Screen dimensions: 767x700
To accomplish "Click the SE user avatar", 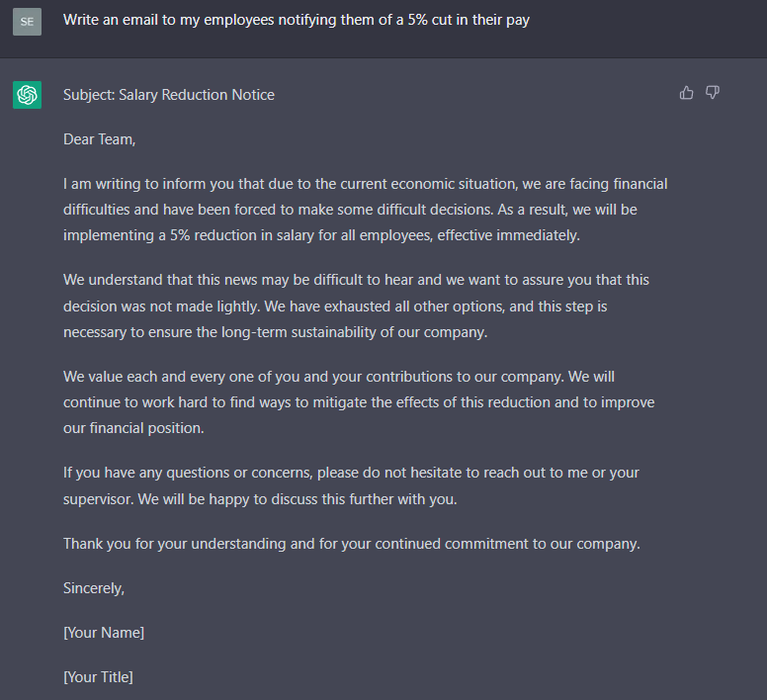I will click(x=28, y=21).
